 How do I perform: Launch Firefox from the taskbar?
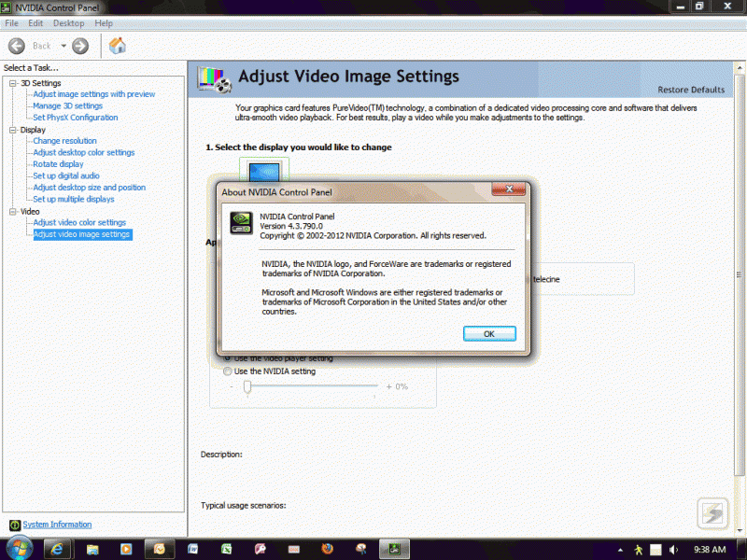tap(328, 549)
